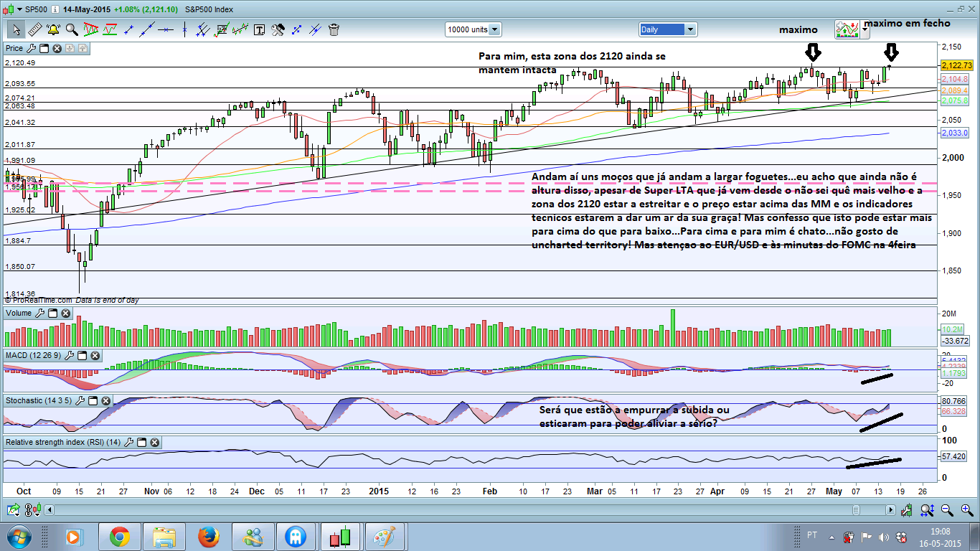
Task: Select the arrow cursor tool
Action: [16, 29]
